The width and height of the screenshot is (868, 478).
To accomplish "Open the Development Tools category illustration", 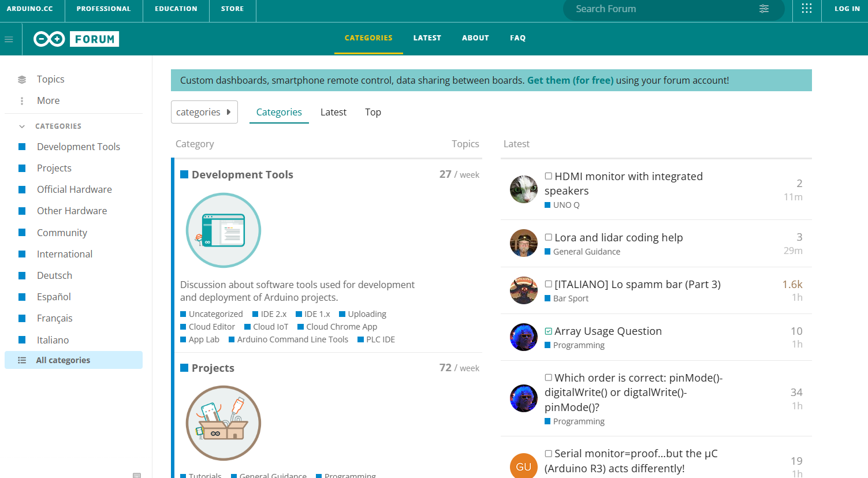I will click(223, 230).
